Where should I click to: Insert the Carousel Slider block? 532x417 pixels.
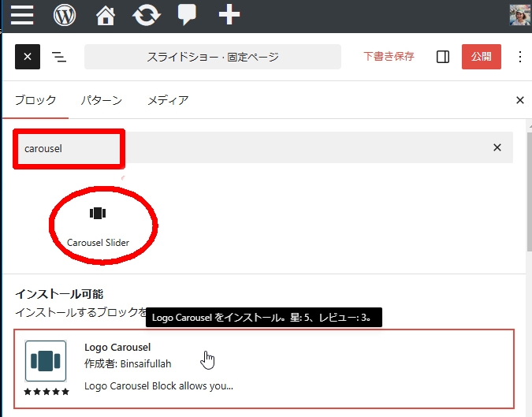(98, 225)
